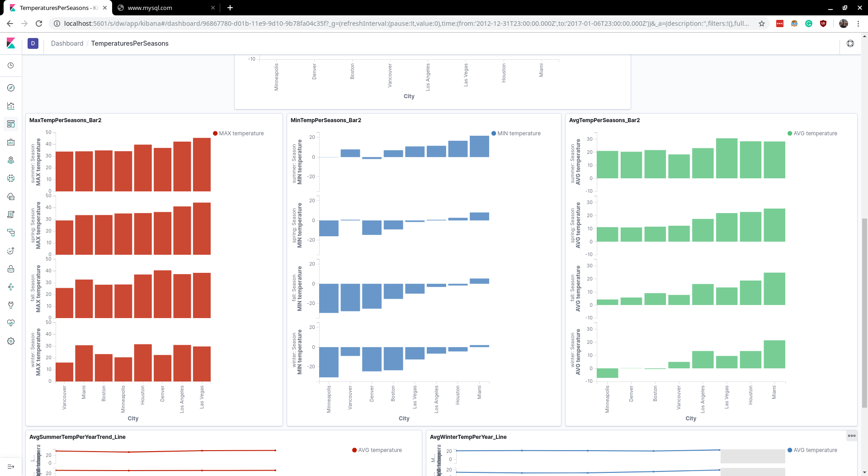Open Graph nodes icon in sidebar
Screen dimensions: 868x476
tap(11, 287)
